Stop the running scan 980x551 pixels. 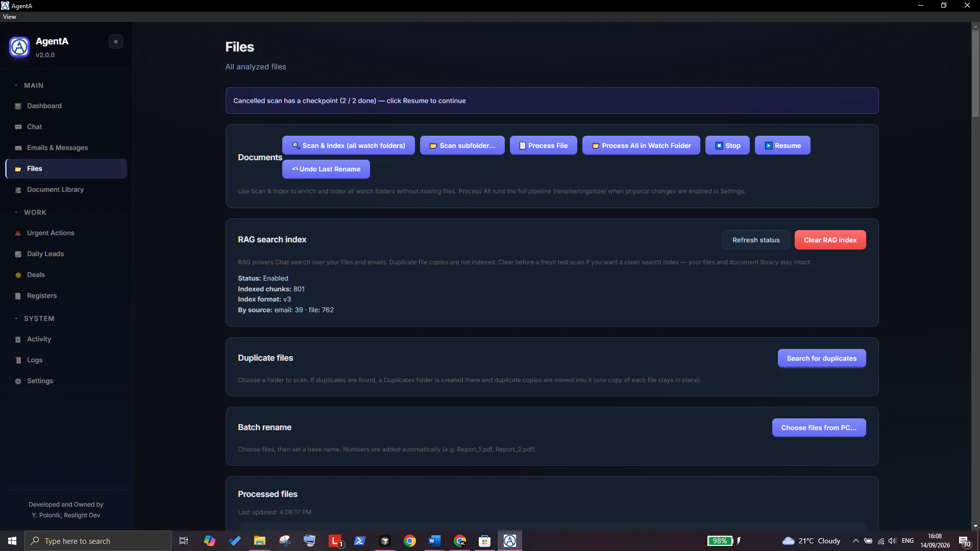coord(727,145)
